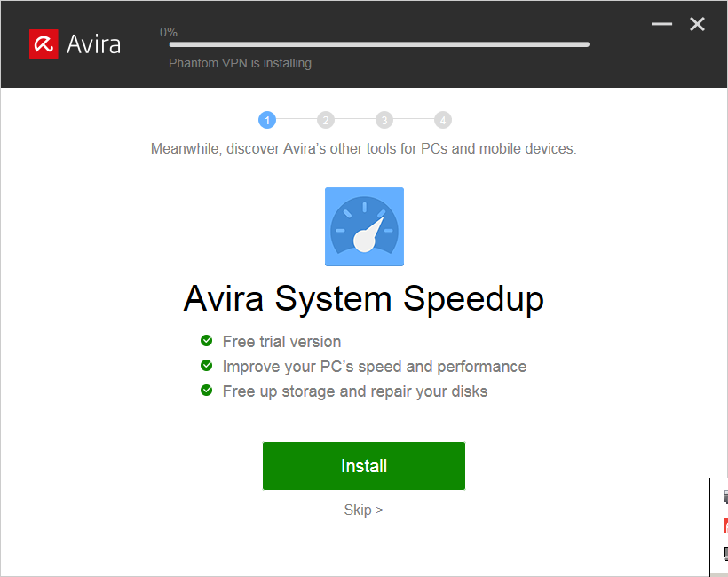Skip the System Speedup offer
Screen dimensions: 728x577
(x=363, y=510)
